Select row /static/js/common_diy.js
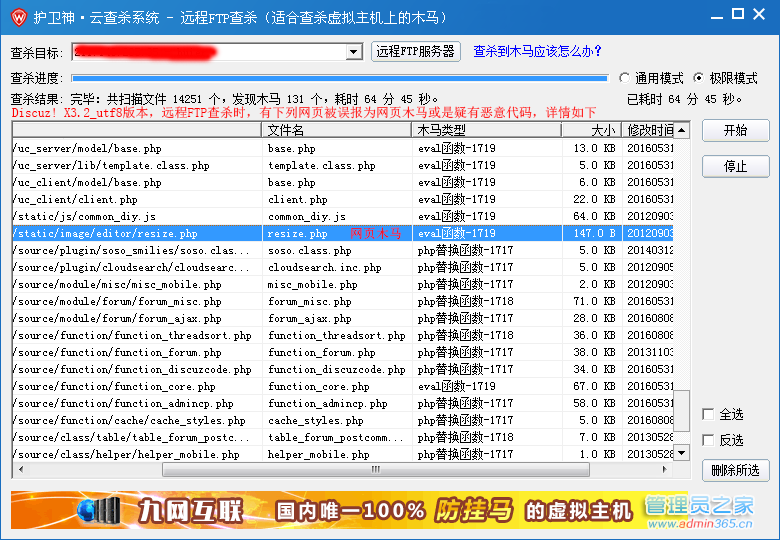The height and width of the screenshot is (540, 780). (x=343, y=216)
